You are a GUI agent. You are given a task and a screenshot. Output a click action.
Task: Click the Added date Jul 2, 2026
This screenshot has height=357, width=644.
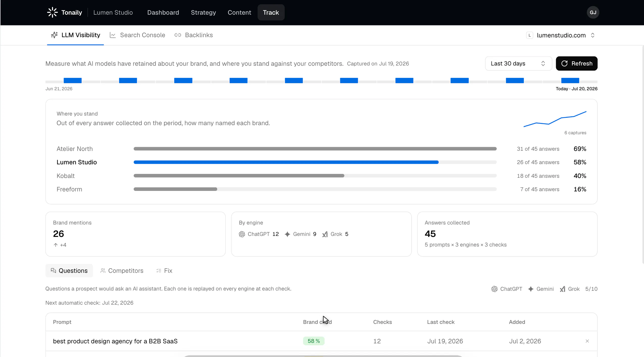525,341
